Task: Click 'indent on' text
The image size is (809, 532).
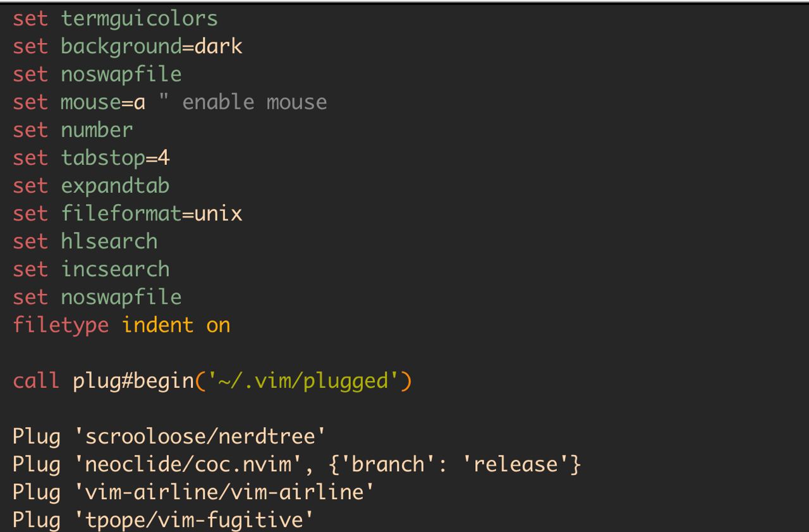Action: [x=176, y=325]
